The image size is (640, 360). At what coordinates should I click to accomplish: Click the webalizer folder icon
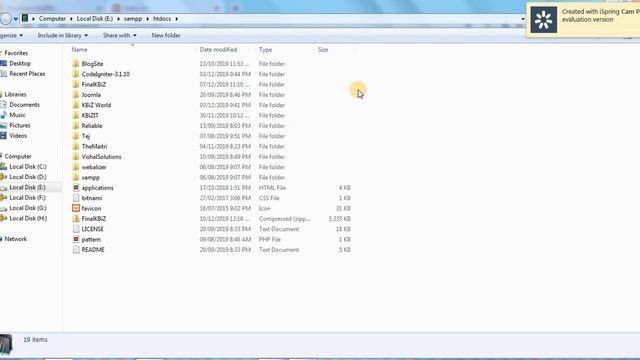[76, 167]
